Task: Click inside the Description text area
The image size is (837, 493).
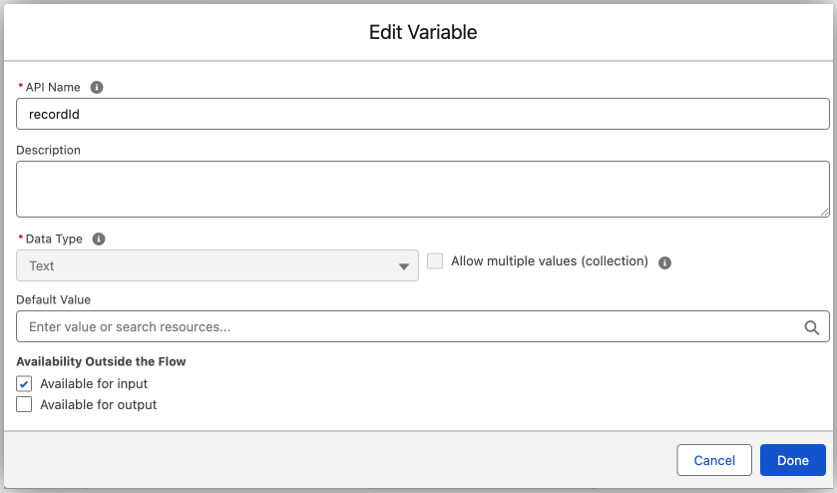Action: click(x=422, y=189)
